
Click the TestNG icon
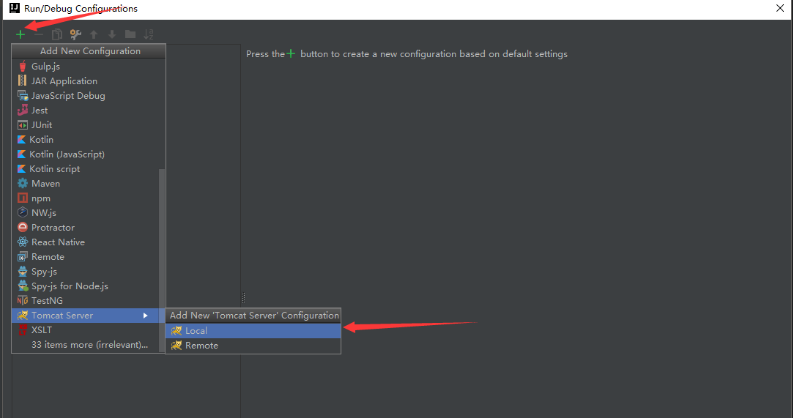(22, 301)
